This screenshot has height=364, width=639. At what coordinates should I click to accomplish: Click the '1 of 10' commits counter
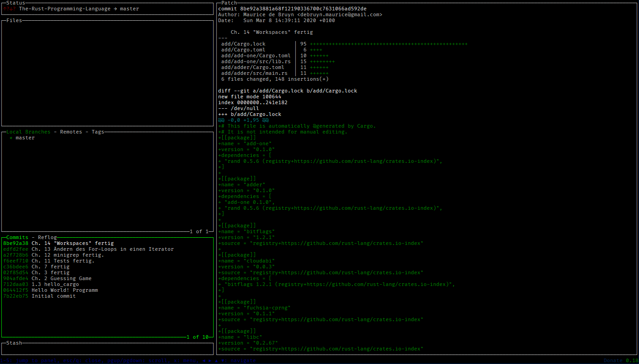pyautogui.click(x=197, y=337)
